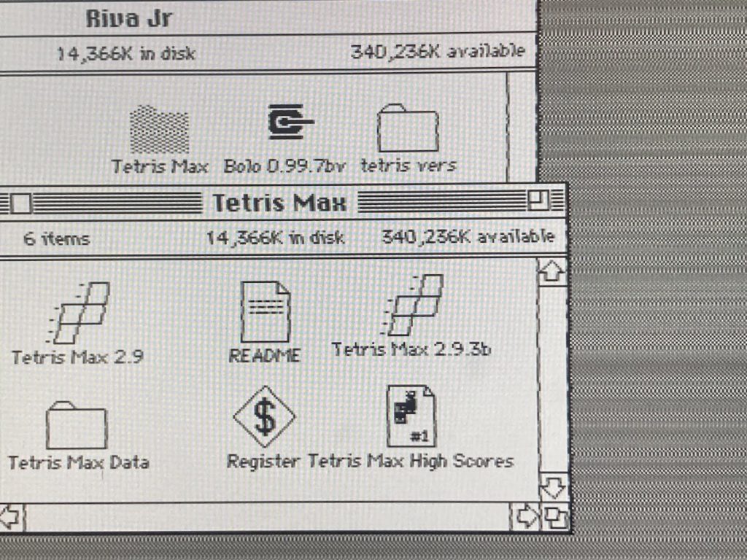Screen dimensions: 747x560
Task: Click the vertical scrollbar up arrow
Action: 551,272
